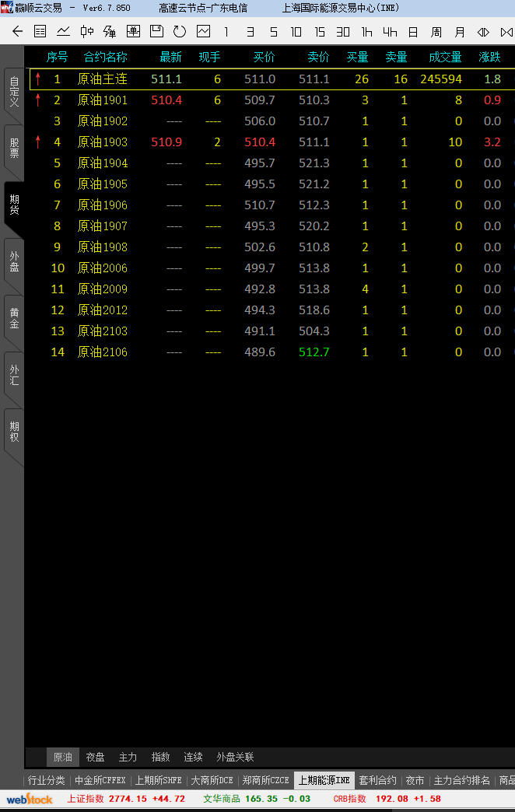The height and width of the screenshot is (812, 515).
Task: Select the 原油2106 contract row
Action: 272,352
